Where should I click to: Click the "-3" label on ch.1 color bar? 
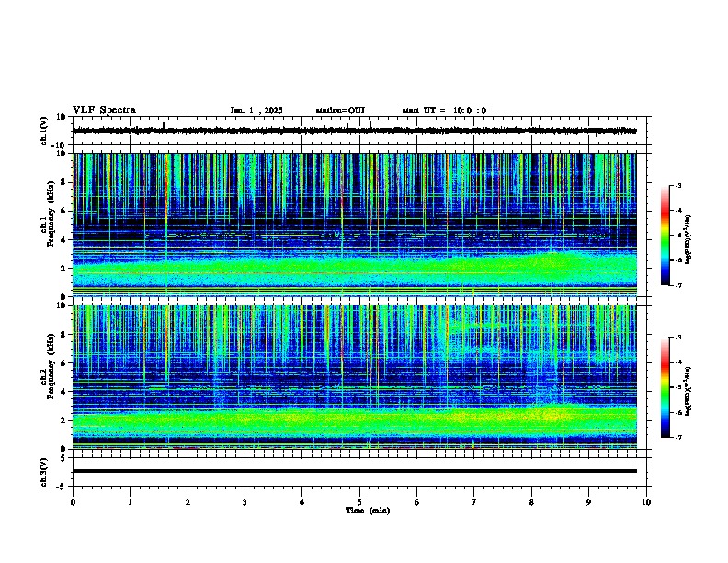677,186
